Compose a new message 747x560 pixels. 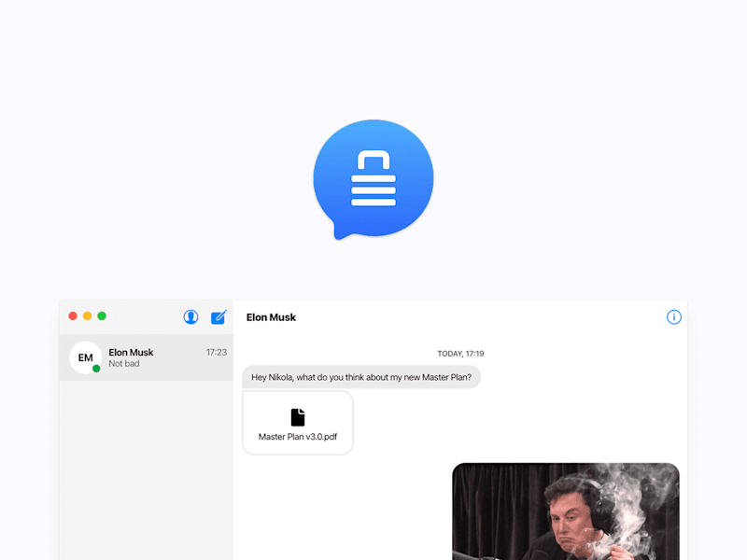(218, 316)
